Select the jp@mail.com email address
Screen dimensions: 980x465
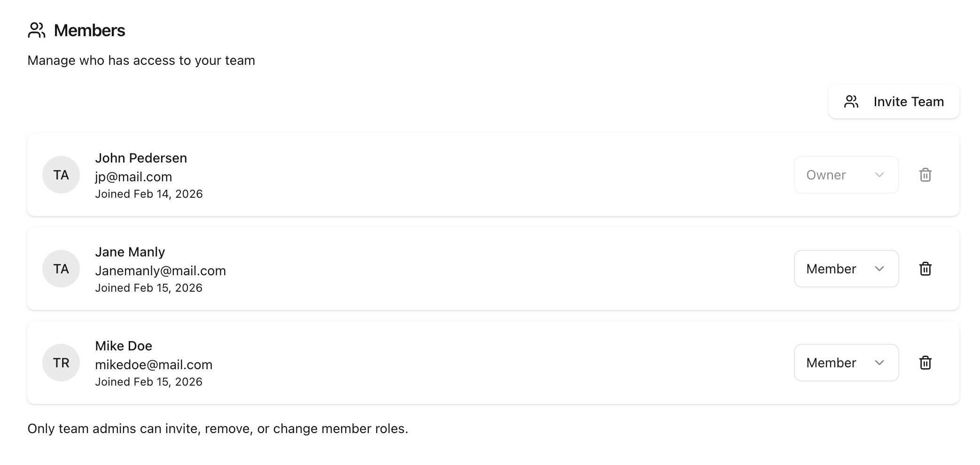(133, 177)
